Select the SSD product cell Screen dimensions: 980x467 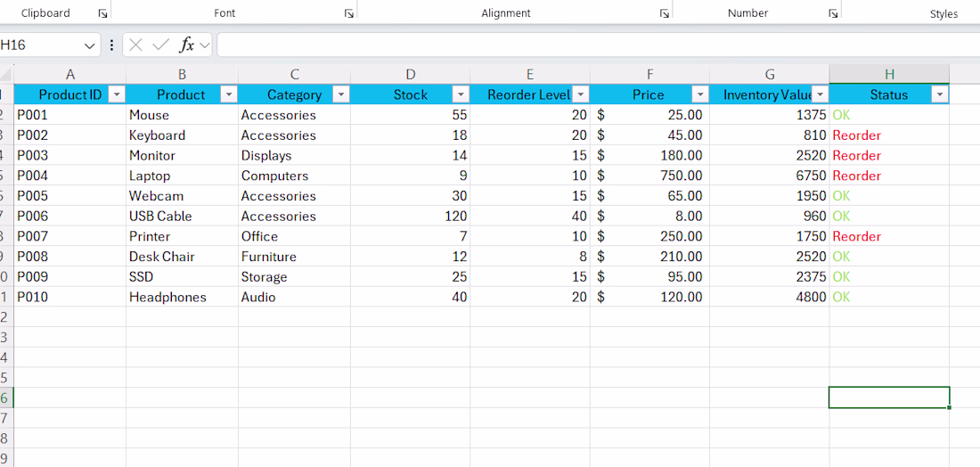pyautogui.click(x=182, y=277)
